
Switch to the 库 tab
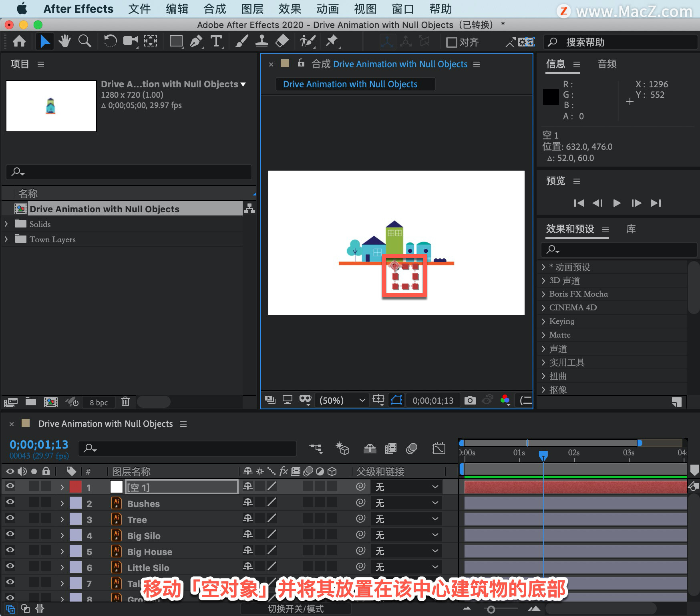631,229
